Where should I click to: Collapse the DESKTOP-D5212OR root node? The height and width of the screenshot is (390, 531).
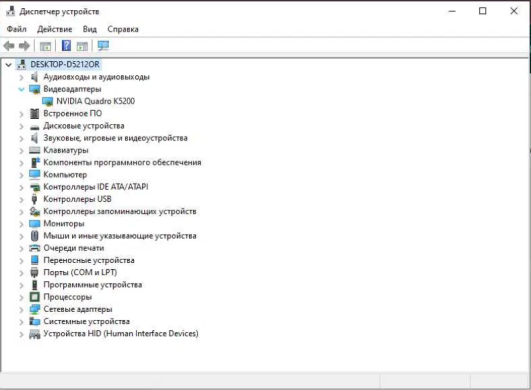pyautogui.click(x=9, y=64)
